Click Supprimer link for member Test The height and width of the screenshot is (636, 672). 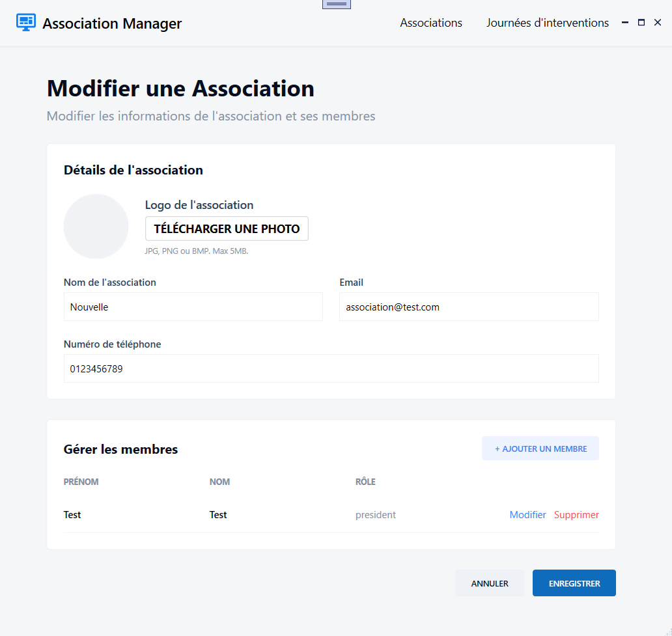[576, 515]
